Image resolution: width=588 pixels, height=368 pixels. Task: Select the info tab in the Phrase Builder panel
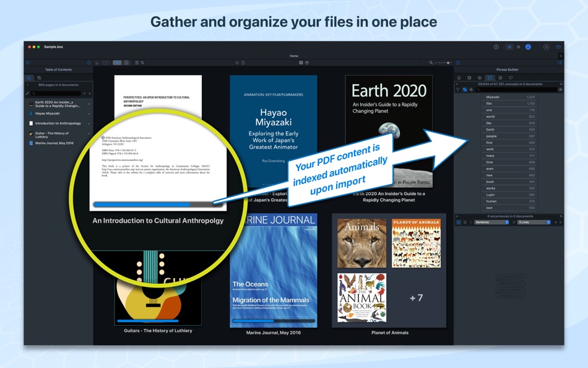pyautogui.click(x=459, y=77)
